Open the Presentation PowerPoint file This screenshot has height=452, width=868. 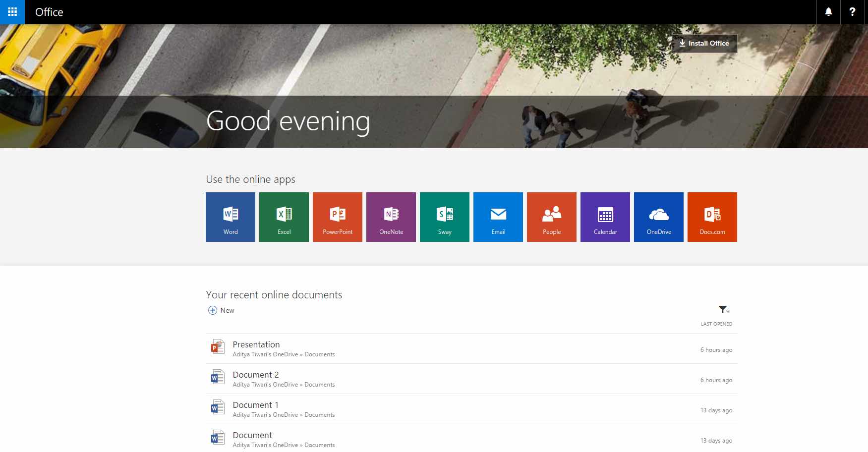[256, 344]
